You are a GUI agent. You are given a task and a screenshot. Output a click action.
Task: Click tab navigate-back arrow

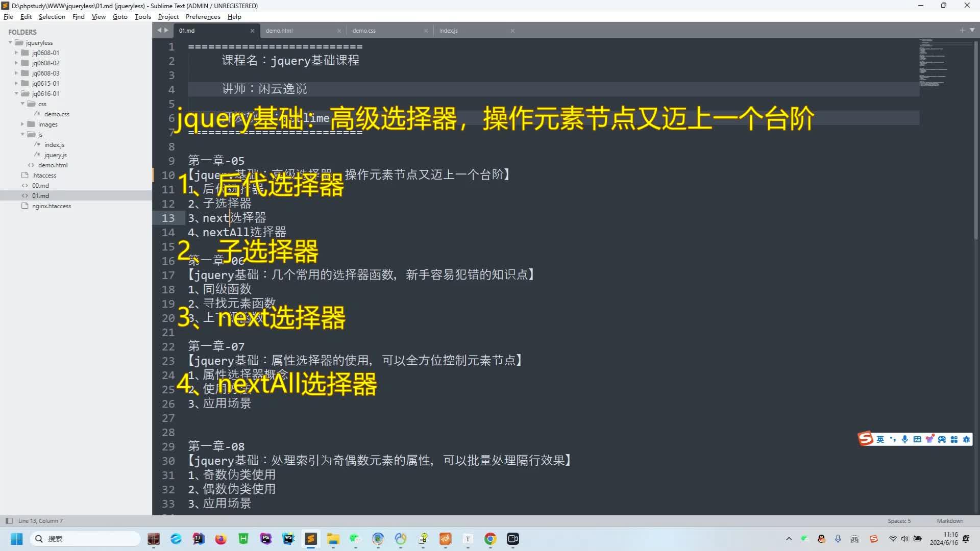(159, 30)
